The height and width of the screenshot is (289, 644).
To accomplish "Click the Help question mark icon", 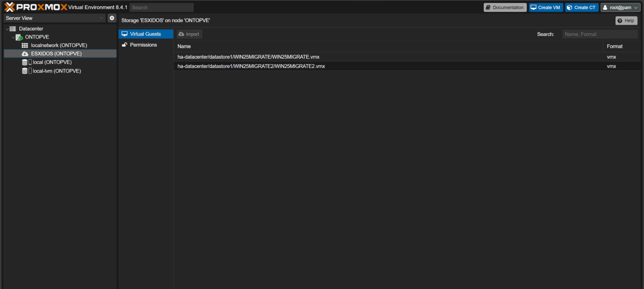I will tap(621, 21).
